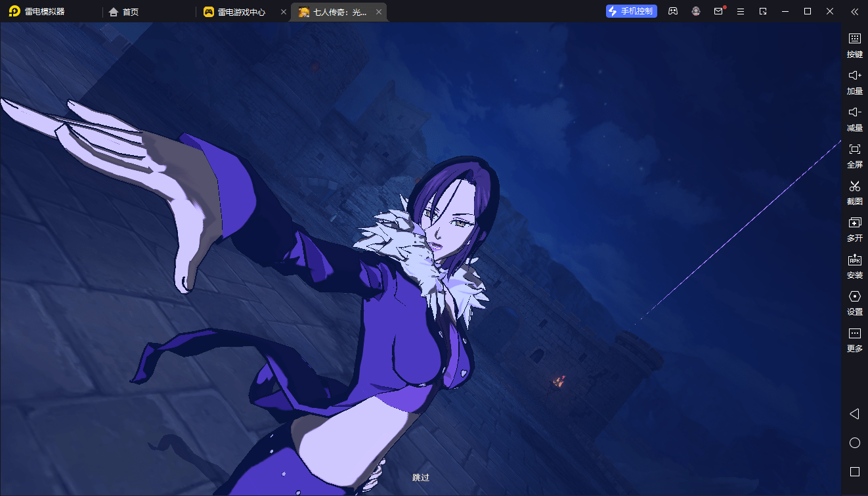Open the 按键 keyboard mapping tool
The width and height of the screenshot is (868, 496).
tap(854, 45)
